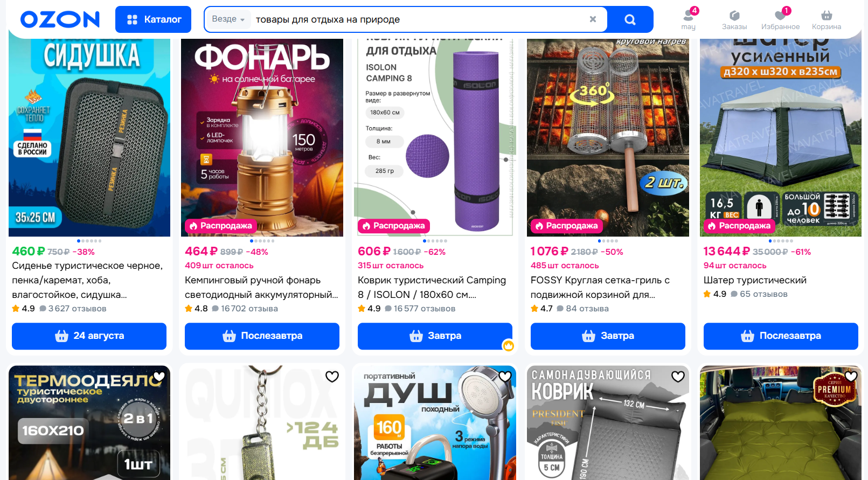The image size is (868, 480).
Task: Click the FOSSY grill basket product image
Action: [608, 137]
